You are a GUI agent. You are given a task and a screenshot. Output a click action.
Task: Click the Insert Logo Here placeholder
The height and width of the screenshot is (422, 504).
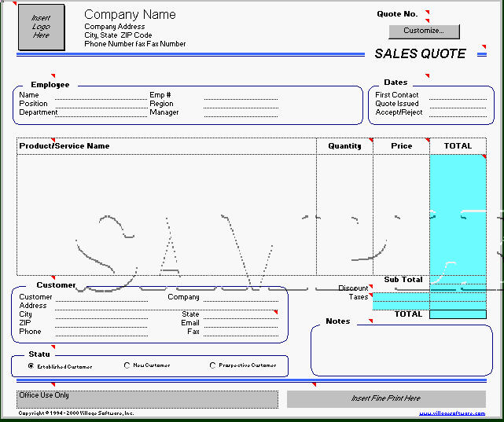[x=41, y=27]
